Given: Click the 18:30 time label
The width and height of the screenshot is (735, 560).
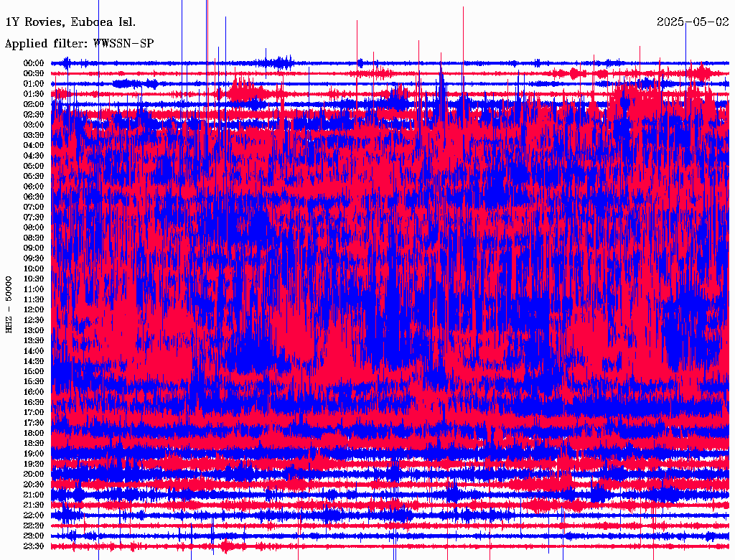Looking at the screenshot, I should (x=34, y=443).
